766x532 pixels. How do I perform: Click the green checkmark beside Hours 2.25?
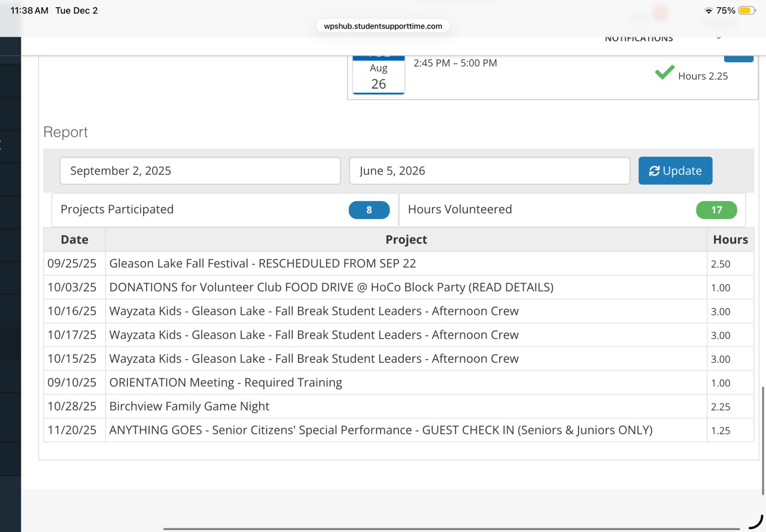[664, 73]
